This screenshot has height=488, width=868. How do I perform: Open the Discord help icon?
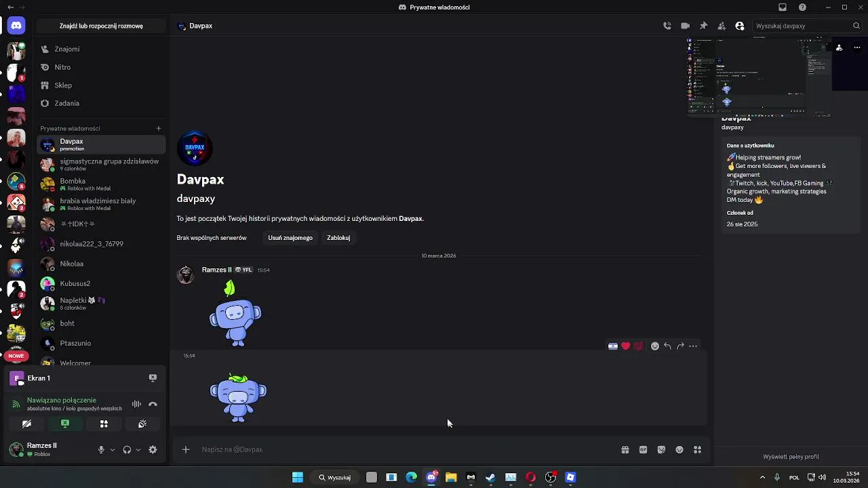(802, 7)
